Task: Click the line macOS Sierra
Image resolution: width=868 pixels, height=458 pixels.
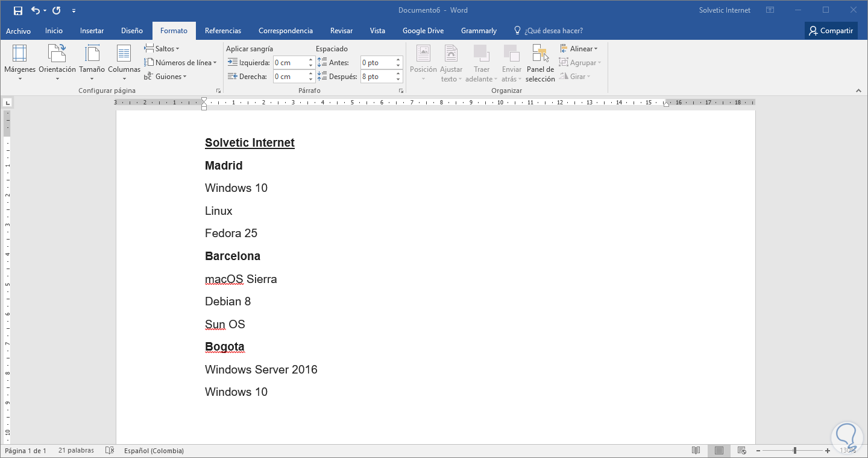Action: [241, 279]
